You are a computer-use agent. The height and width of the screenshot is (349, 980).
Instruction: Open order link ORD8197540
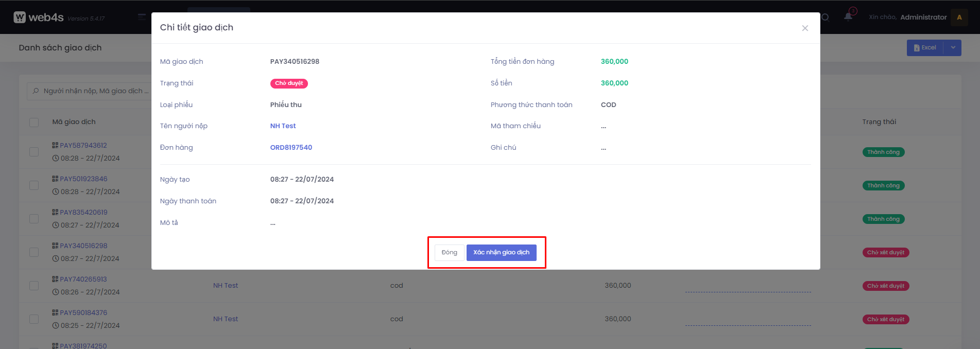pos(291,148)
